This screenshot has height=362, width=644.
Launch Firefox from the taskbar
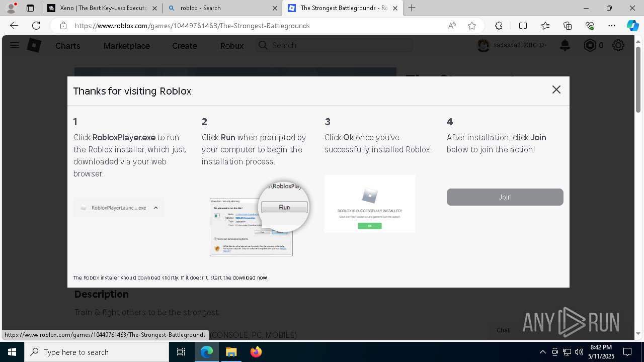[x=256, y=352]
